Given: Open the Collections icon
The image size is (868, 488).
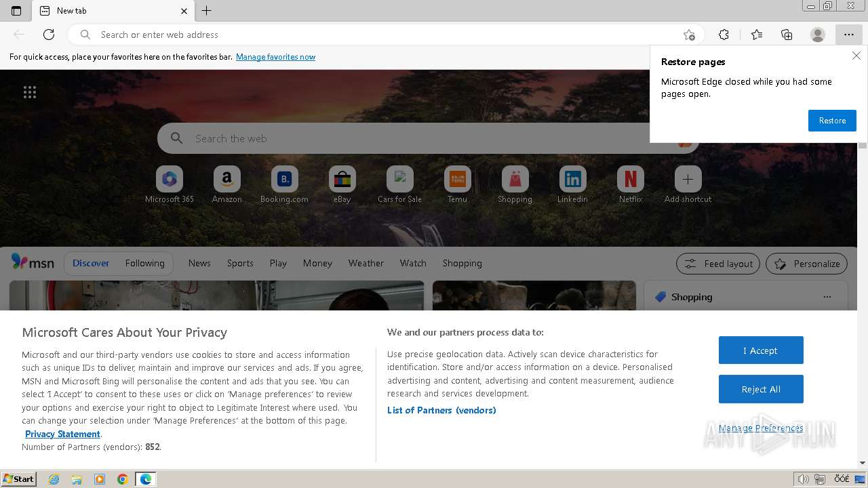Looking at the screenshot, I should tap(787, 35).
